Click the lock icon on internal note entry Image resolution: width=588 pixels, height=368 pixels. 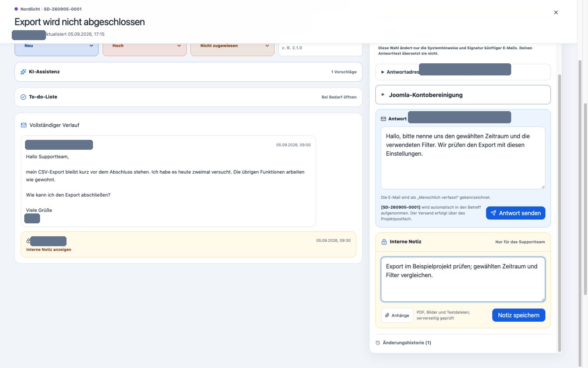[28, 241]
